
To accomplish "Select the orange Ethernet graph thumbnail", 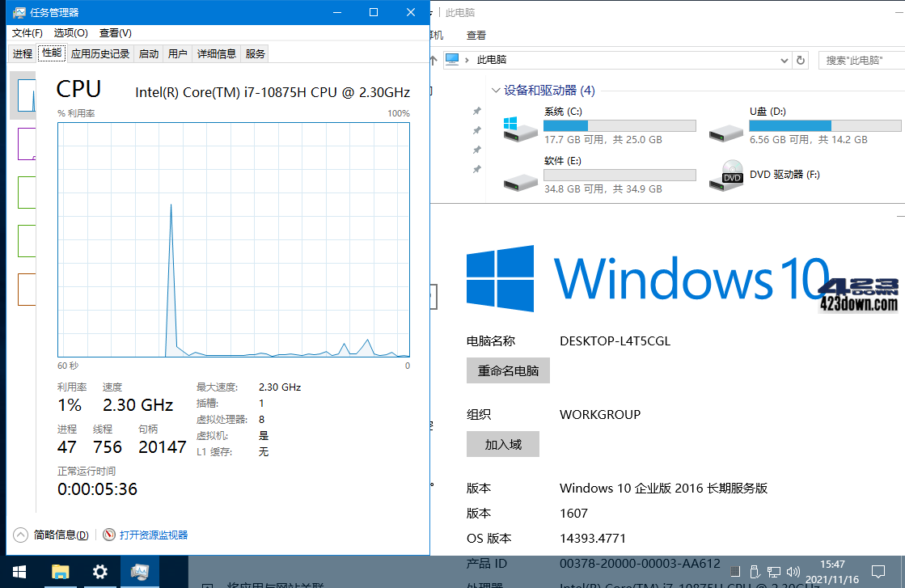I will pos(27,289).
